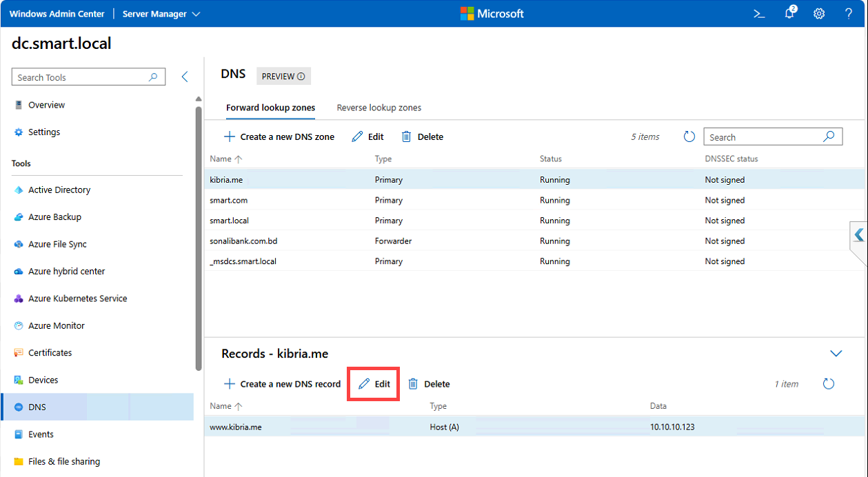Select the DNS tool in sidebar
The height and width of the screenshot is (477, 868).
(97, 407)
